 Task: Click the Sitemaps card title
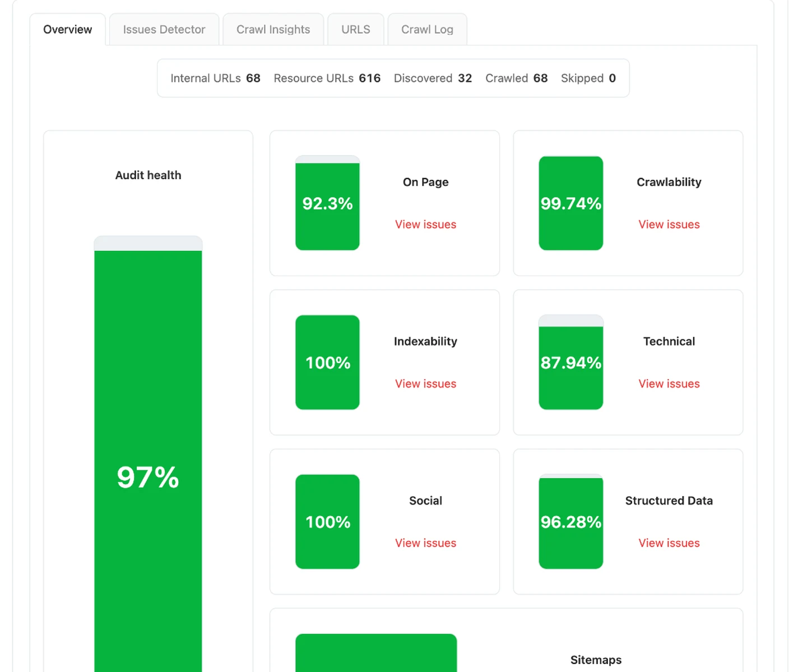(x=596, y=660)
